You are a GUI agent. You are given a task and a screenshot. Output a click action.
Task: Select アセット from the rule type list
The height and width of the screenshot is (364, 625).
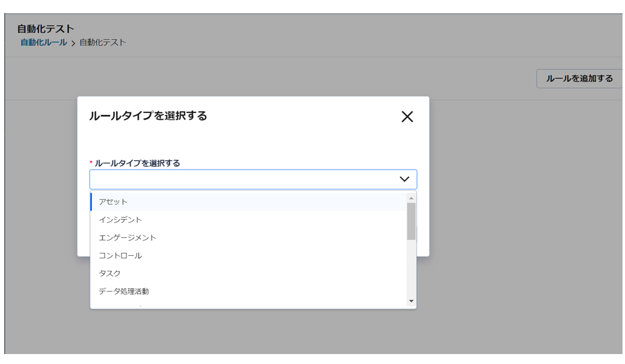tap(249, 202)
